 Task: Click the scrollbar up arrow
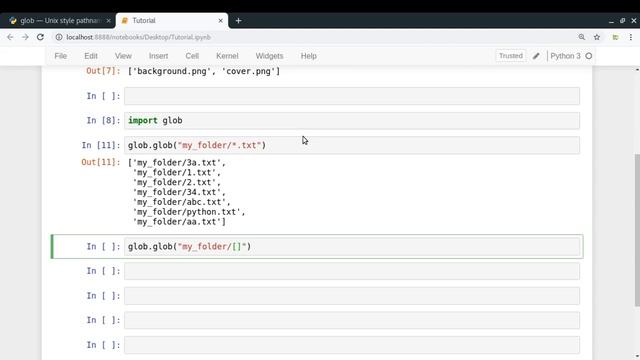click(x=637, y=70)
